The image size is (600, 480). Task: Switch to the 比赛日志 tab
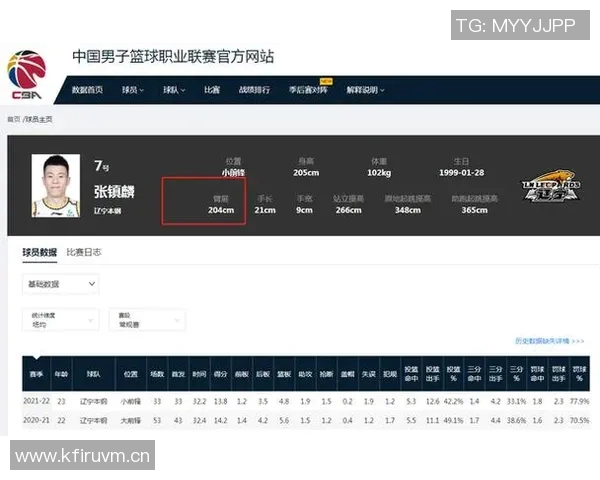pyautogui.click(x=83, y=252)
